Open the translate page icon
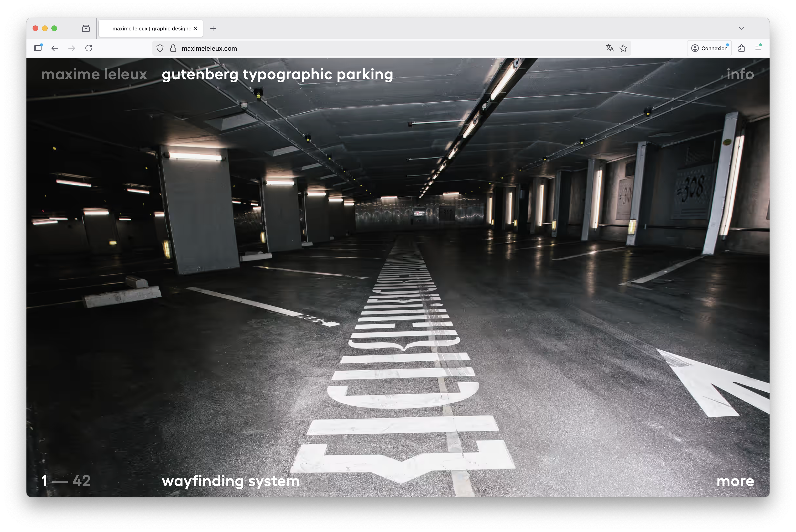 tap(610, 48)
